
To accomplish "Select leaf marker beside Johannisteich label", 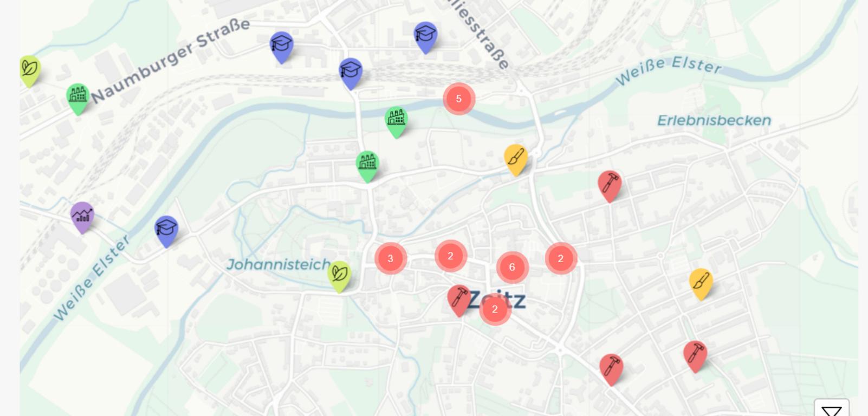I will pos(340,277).
